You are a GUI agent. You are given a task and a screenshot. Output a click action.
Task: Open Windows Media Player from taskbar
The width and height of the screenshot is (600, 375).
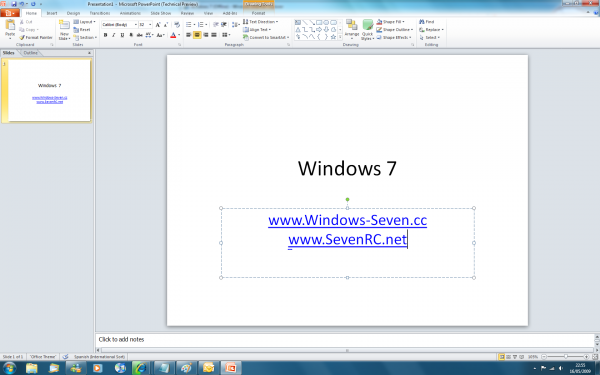(97, 368)
